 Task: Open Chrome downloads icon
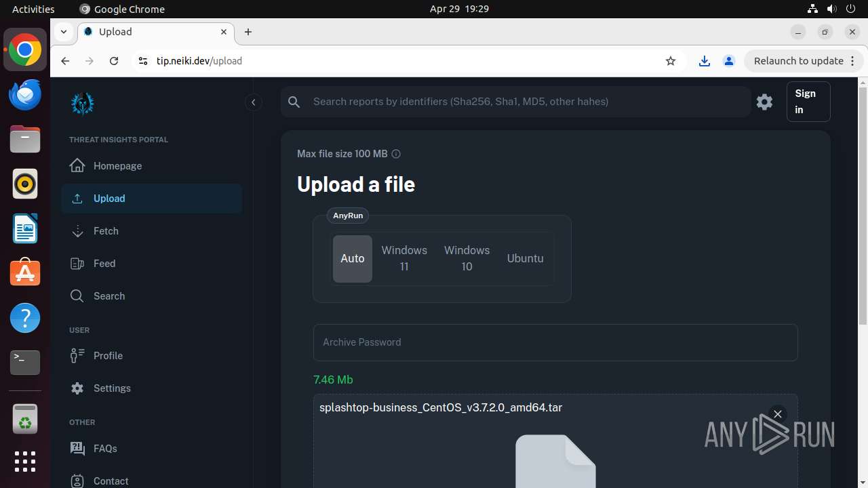click(x=705, y=61)
